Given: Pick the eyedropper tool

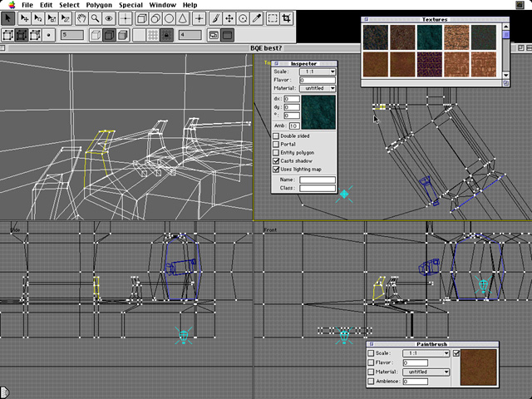Looking at the screenshot, I should (x=258, y=18).
